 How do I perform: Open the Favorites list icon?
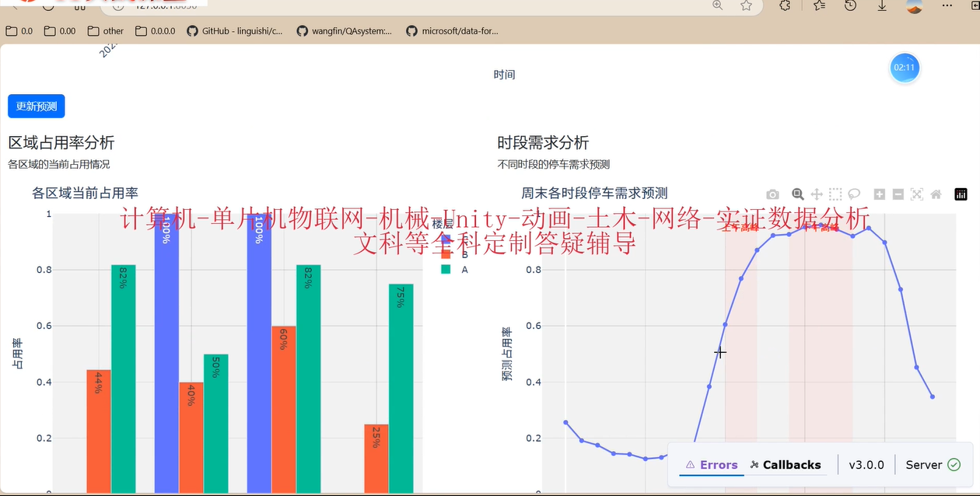click(819, 5)
